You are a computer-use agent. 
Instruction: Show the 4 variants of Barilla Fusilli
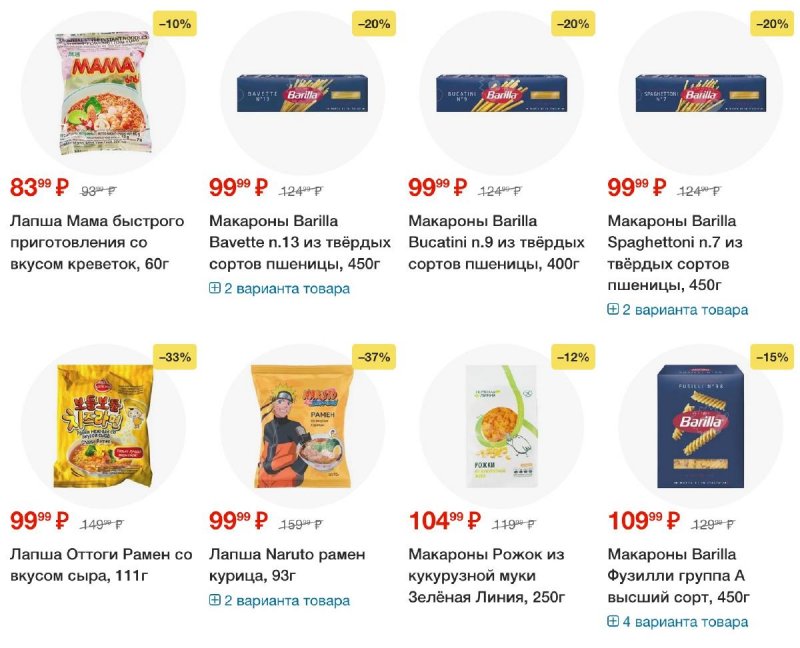coord(678,622)
